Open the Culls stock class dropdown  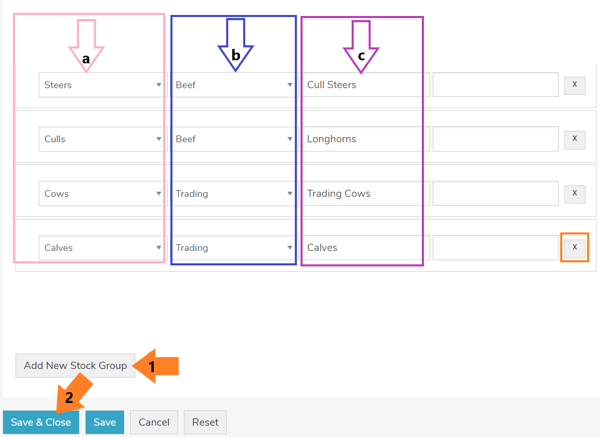(101, 139)
